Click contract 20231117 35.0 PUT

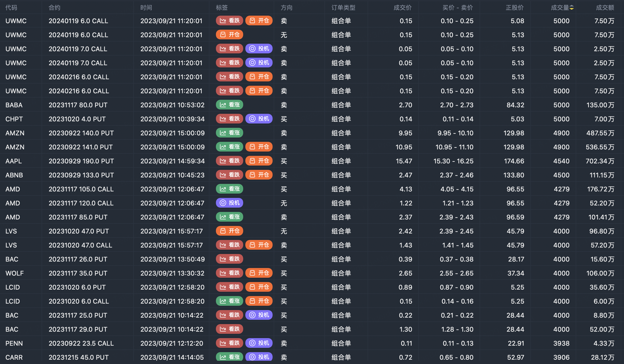pyautogui.click(x=78, y=273)
